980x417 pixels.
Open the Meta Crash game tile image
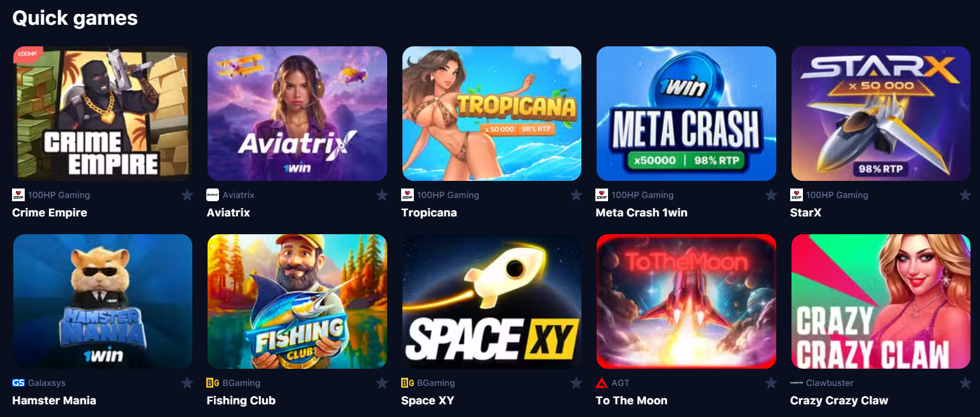tap(686, 114)
